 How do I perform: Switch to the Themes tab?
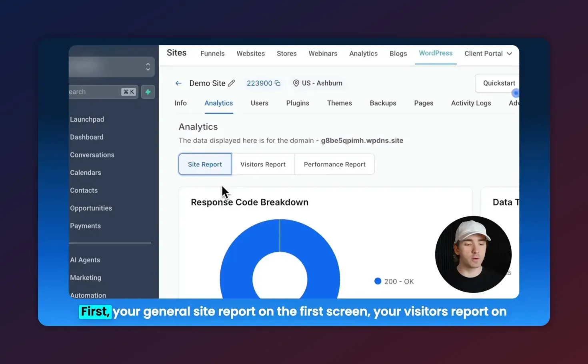(x=339, y=103)
